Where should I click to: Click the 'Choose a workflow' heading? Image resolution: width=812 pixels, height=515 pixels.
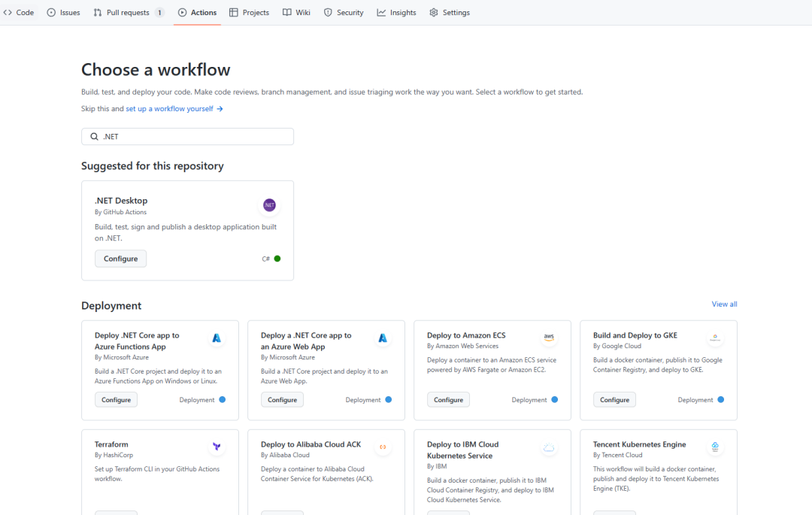tap(156, 69)
